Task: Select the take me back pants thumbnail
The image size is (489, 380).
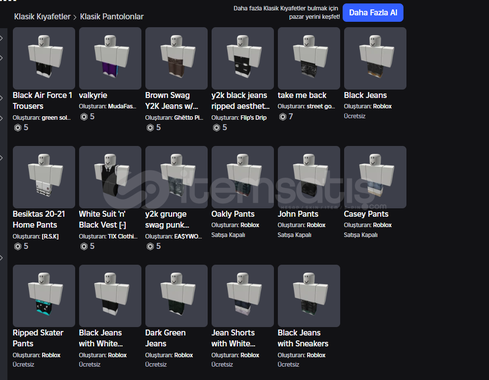Action: 309,58
